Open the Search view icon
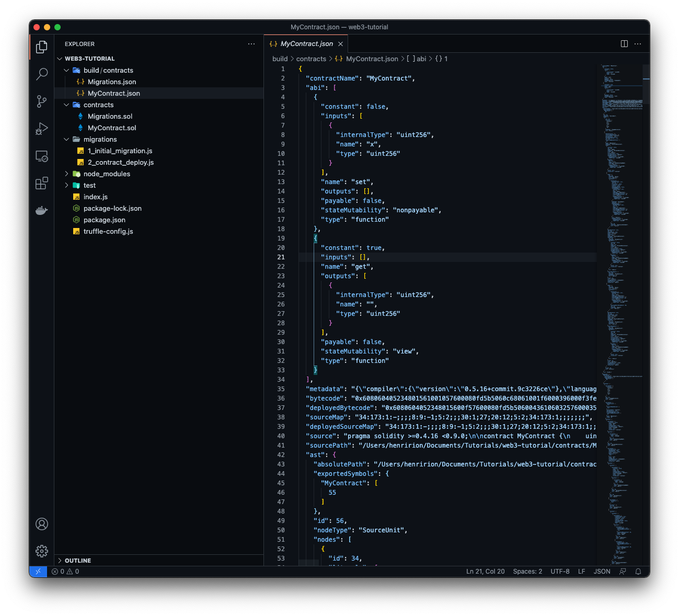 point(42,74)
